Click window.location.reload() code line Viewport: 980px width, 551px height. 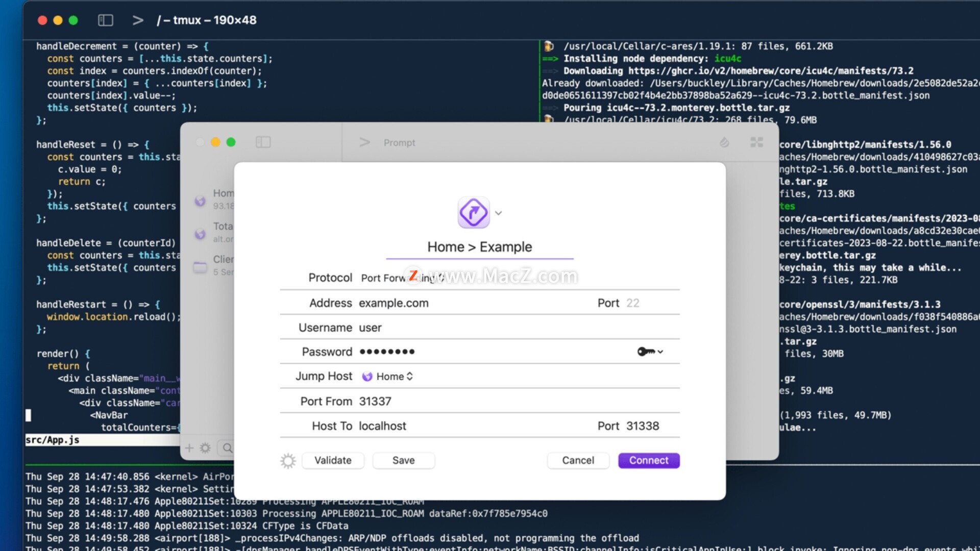pyautogui.click(x=113, y=317)
